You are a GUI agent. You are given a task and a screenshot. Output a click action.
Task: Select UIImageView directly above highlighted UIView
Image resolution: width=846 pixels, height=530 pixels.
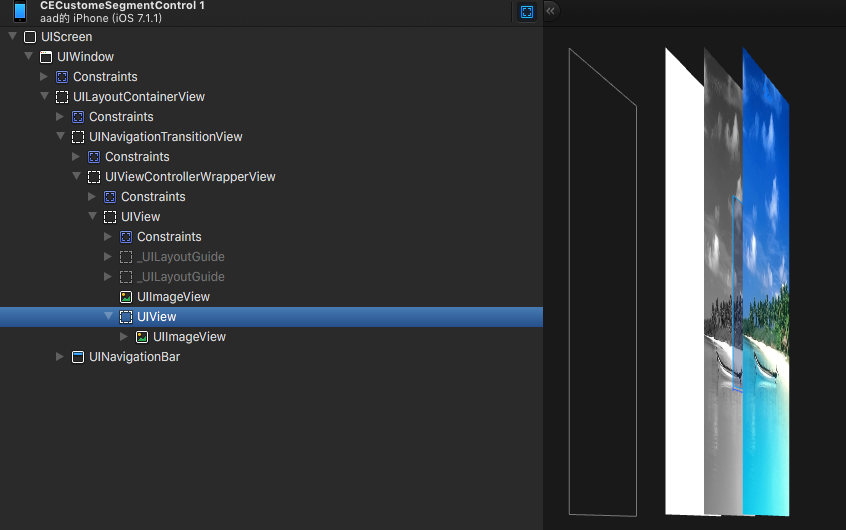point(173,297)
